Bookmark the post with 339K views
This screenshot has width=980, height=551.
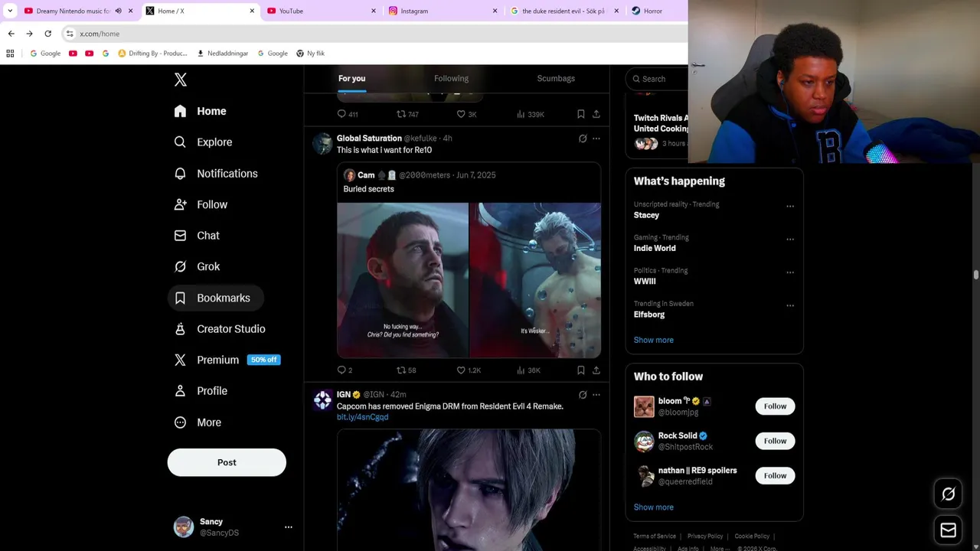[581, 114]
